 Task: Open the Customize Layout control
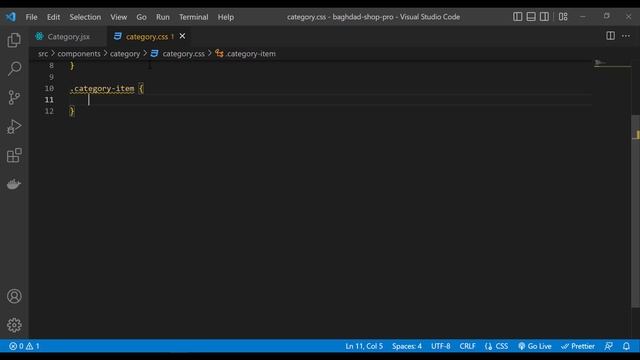[563, 17]
